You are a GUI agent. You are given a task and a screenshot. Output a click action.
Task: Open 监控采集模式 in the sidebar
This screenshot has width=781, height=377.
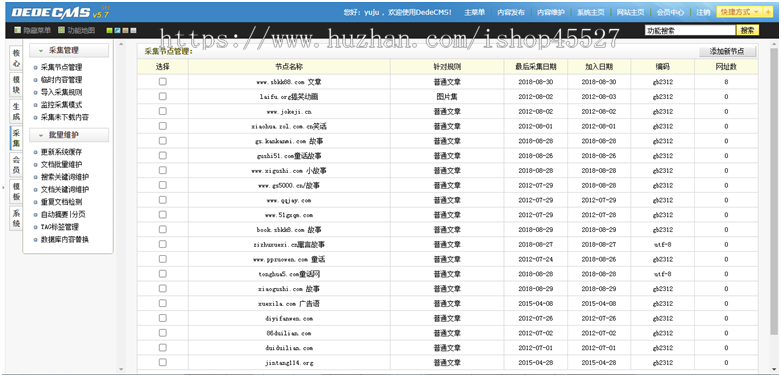tap(61, 105)
